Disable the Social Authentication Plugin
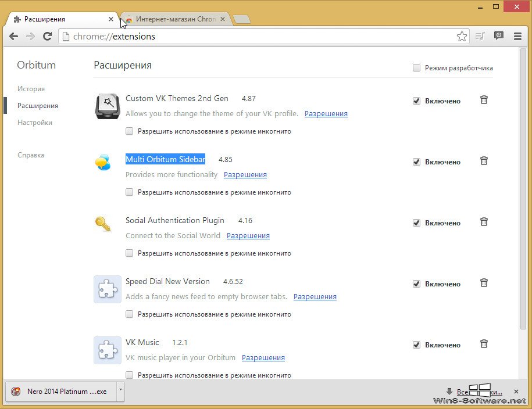The width and height of the screenshot is (532, 409). [x=416, y=223]
